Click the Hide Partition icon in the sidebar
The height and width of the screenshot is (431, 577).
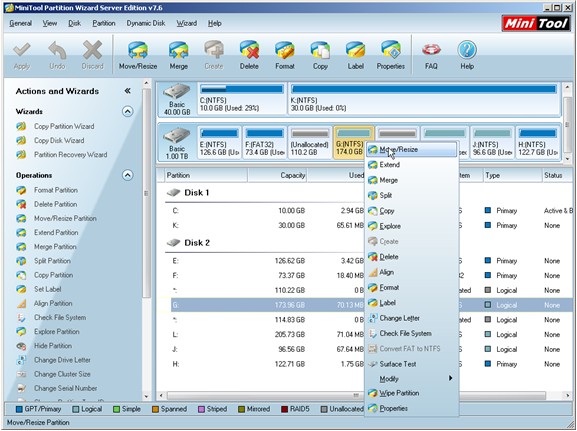(21, 346)
